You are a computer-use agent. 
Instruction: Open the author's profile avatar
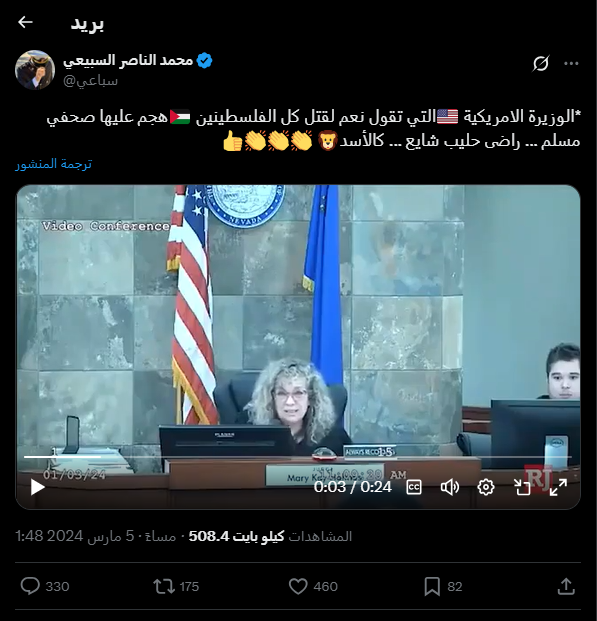coord(35,70)
